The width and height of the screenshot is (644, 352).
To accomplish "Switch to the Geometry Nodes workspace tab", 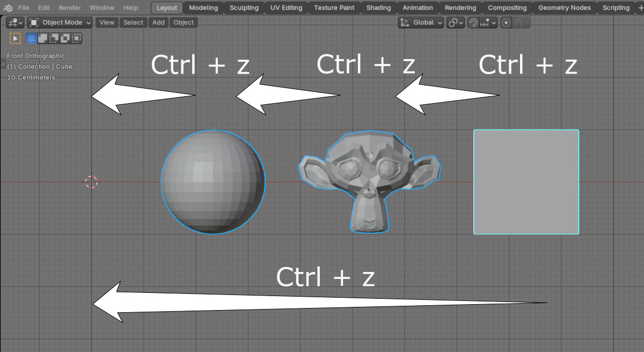I will 564,8.
